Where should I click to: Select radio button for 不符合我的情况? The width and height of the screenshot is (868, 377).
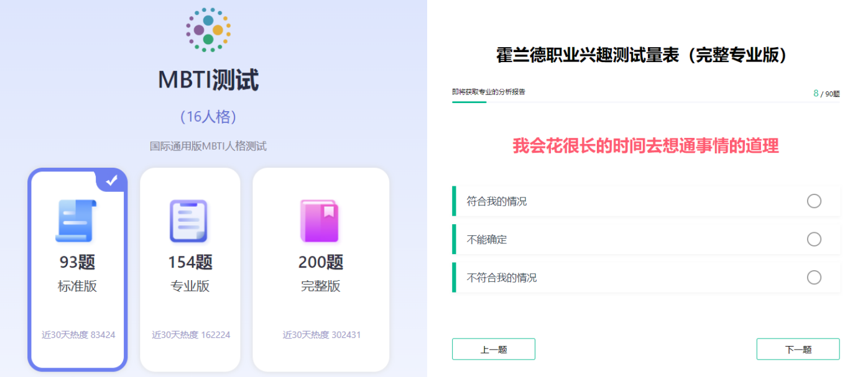click(x=814, y=278)
